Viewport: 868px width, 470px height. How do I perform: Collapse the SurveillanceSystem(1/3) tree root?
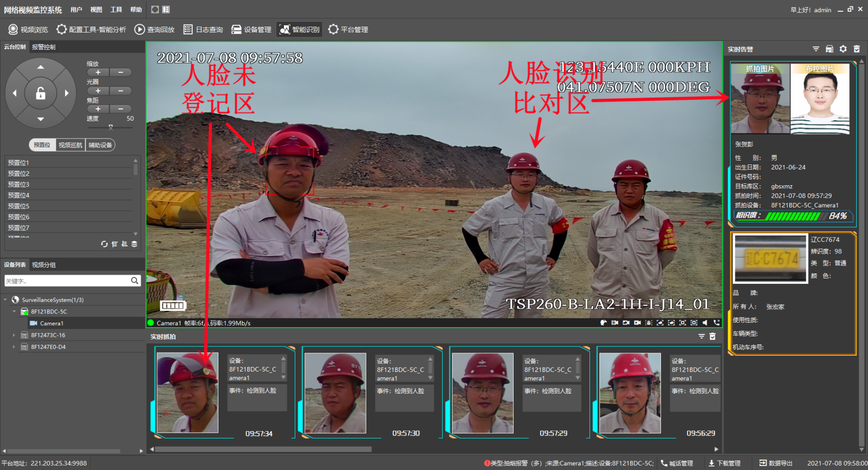(x=5, y=300)
